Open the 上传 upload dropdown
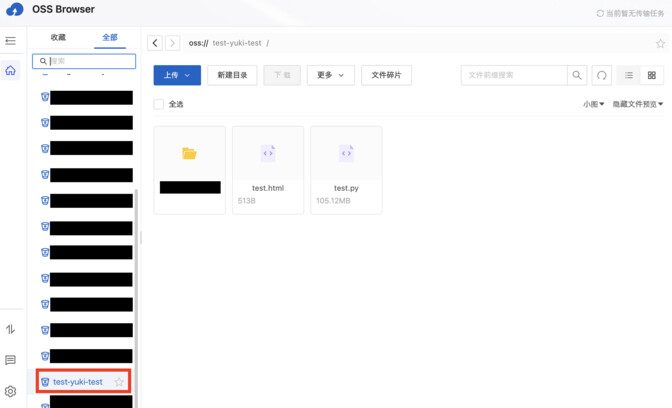Viewport: 672px width, 408px height. click(177, 75)
